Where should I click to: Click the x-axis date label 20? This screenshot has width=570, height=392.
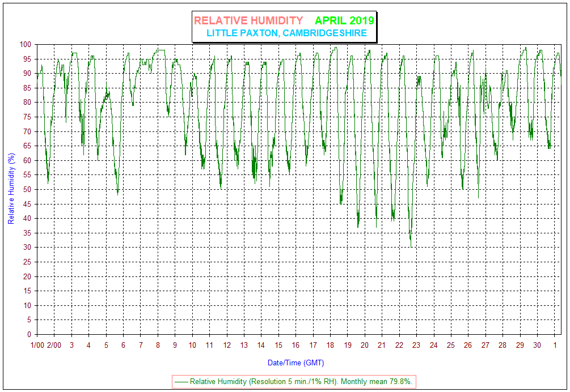[x=365, y=345]
